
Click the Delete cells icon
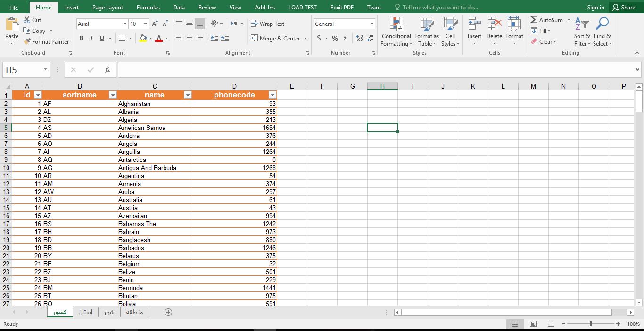(494, 24)
